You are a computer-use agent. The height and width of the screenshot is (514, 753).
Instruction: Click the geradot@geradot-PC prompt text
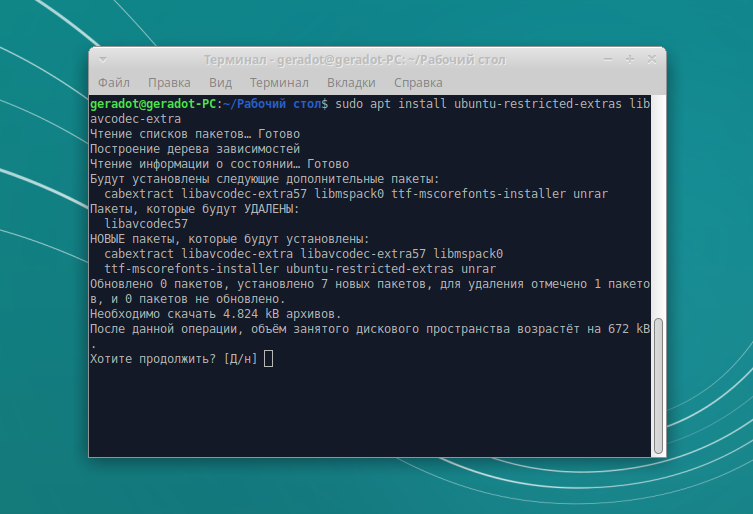click(x=153, y=104)
